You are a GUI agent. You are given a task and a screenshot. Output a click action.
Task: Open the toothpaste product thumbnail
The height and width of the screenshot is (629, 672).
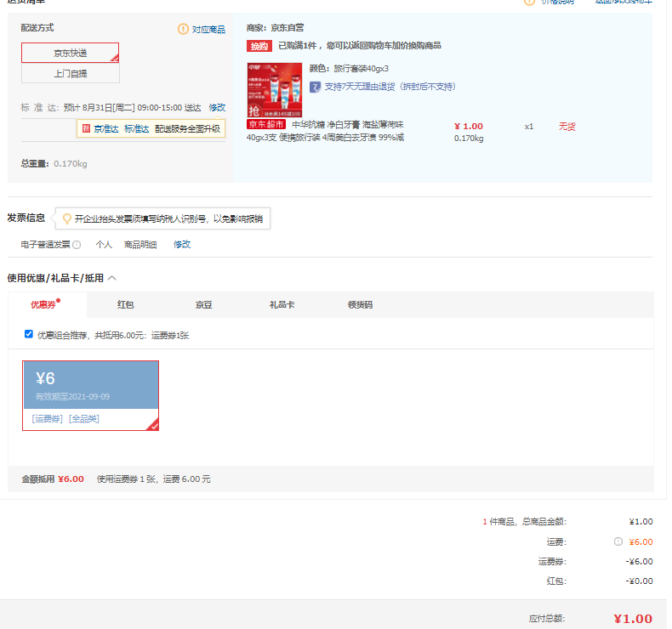pyautogui.click(x=275, y=90)
